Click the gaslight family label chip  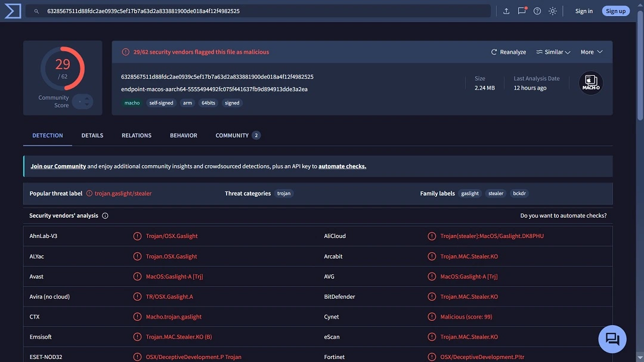470,194
